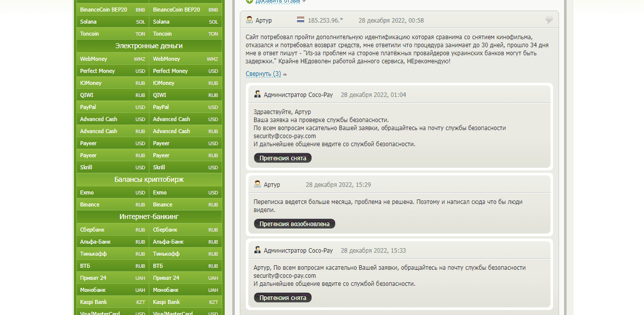The height and width of the screenshot is (315, 644).
Task: Click the speech bubble icon on review header
Action: (549, 20)
